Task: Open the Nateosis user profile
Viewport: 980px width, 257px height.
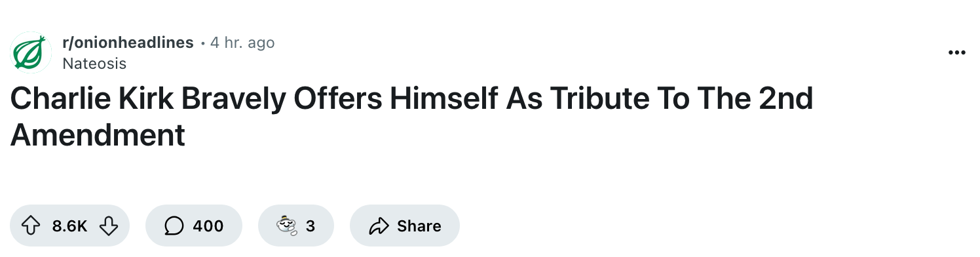Action: click(94, 64)
